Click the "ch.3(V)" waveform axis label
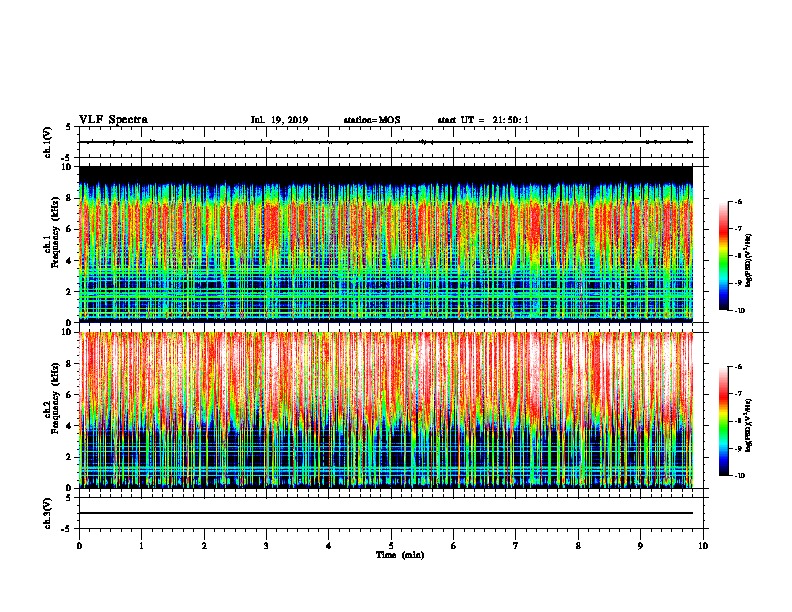The width and height of the screenshot is (792, 612). click(47, 513)
